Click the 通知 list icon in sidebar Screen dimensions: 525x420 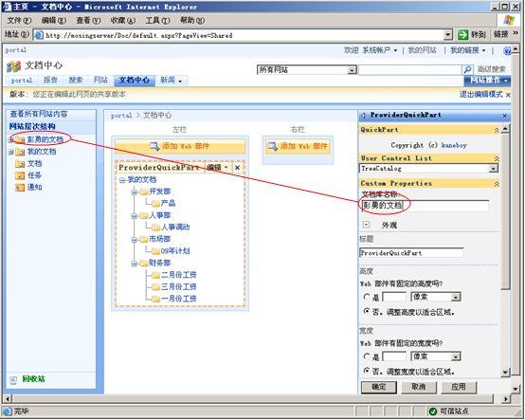coord(20,187)
